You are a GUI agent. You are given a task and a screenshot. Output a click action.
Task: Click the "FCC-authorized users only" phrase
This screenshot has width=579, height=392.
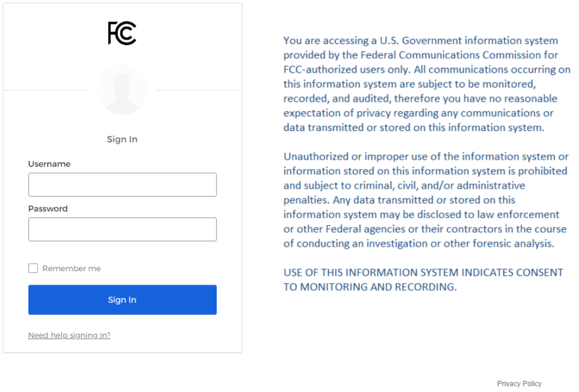(x=347, y=70)
